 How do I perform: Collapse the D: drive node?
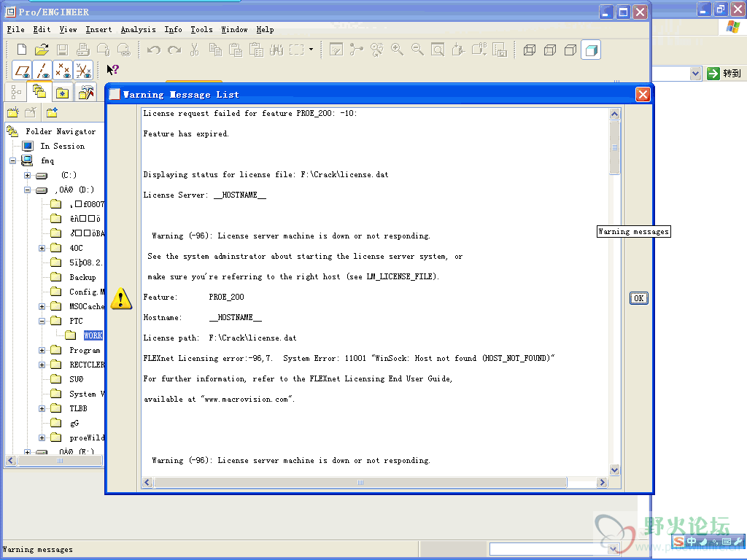coord(27,190)
